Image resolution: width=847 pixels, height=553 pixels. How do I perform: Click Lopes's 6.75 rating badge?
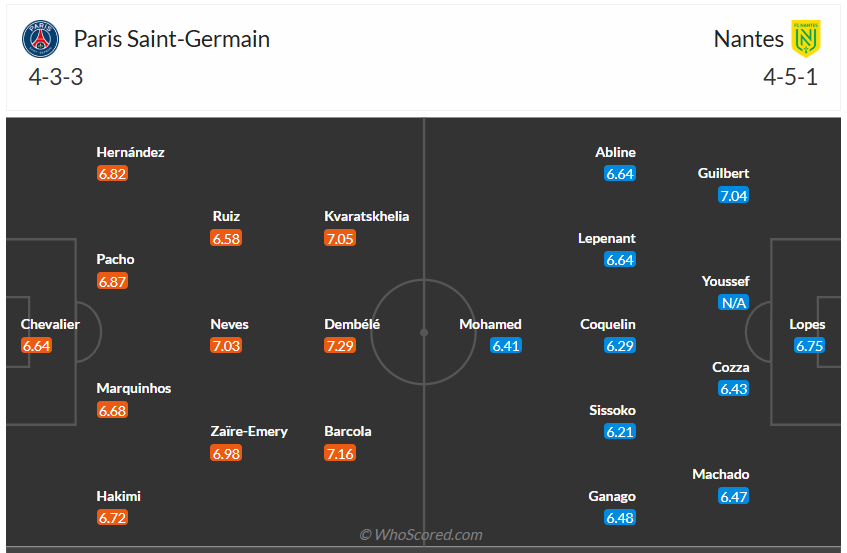pos(809,346)
